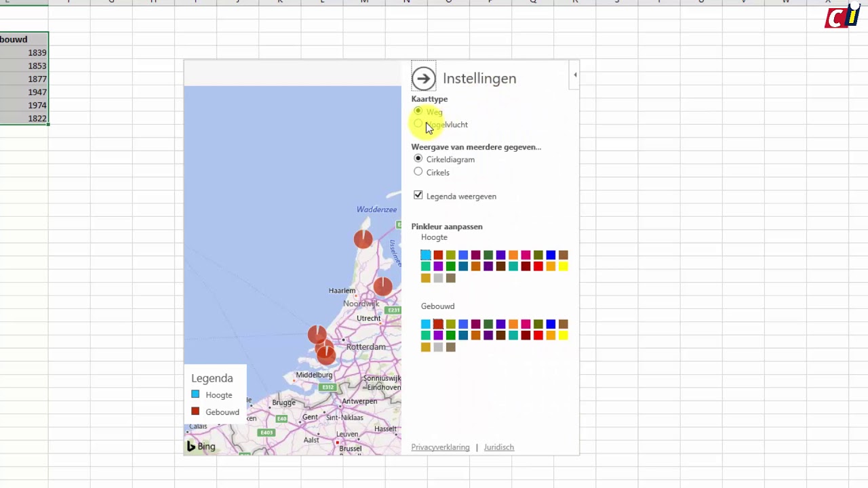Pick the hot pink swatch under Gebouwd
The width and height of the screenshot is (868, 488).
pyautogui.click(x=526, y=324)
